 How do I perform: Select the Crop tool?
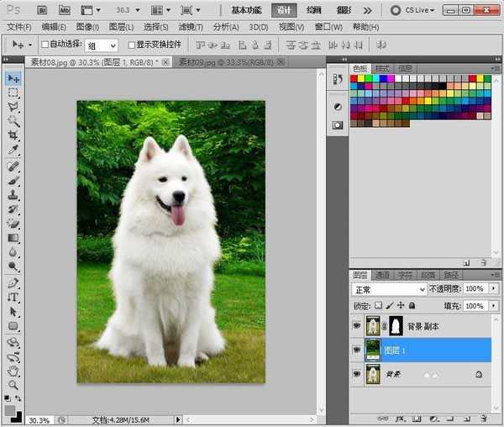(13, 135)
